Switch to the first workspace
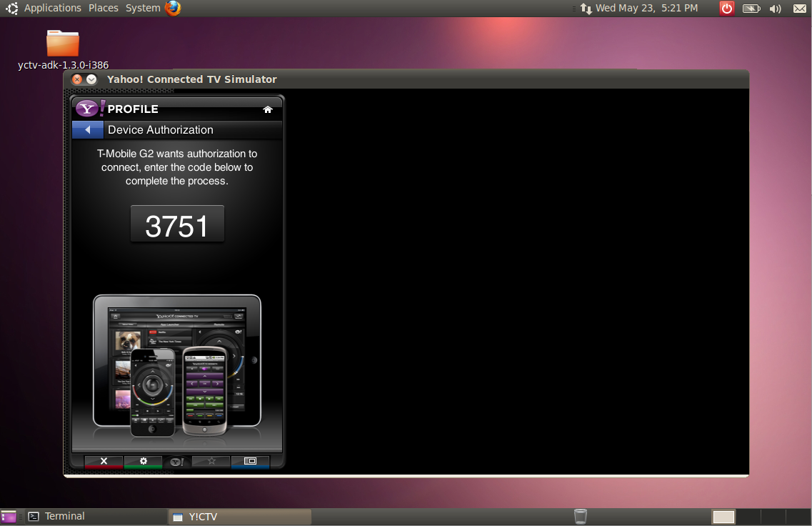The width and height of the screenshot is (812, 526). pos(723,517)
